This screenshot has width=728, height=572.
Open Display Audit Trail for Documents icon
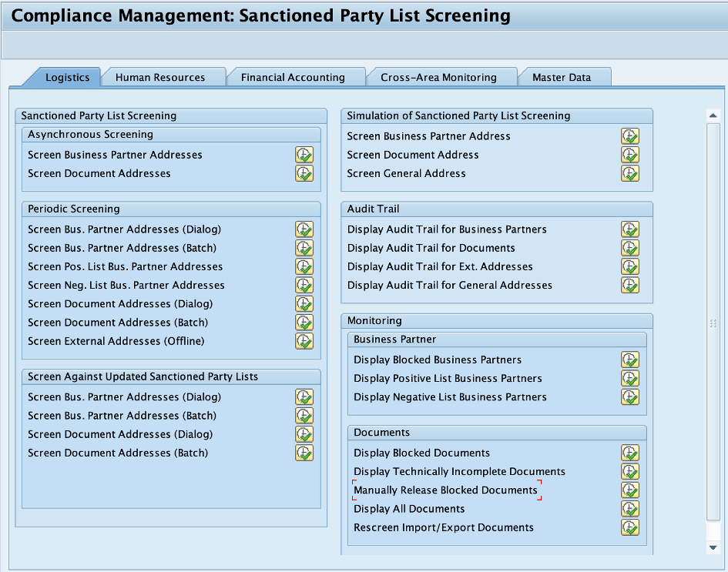(630, 248)
